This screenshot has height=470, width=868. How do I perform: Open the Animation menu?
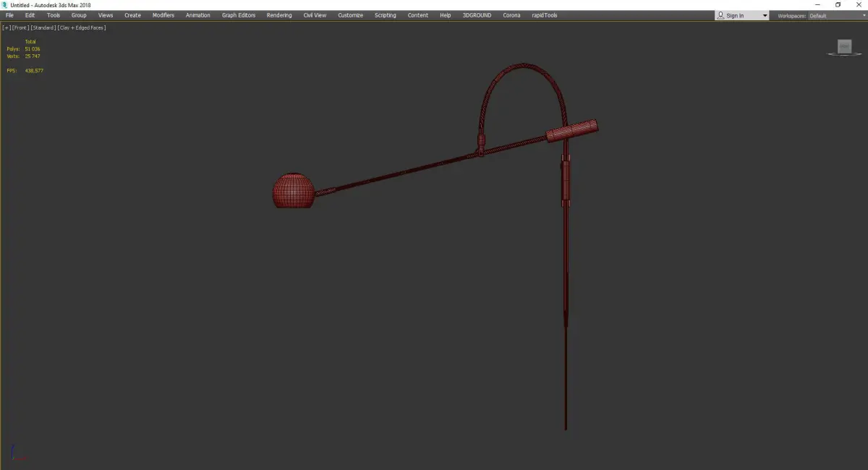pos(198,15)
